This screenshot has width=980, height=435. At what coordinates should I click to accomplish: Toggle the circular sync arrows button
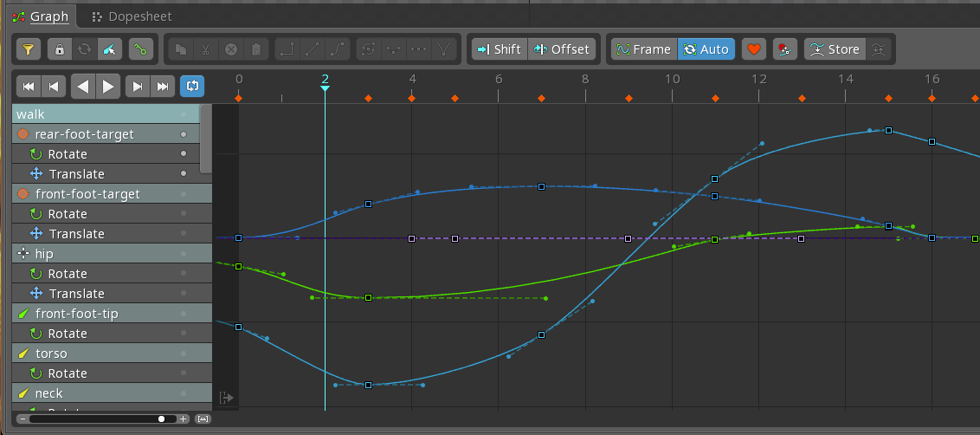point(84,49)
